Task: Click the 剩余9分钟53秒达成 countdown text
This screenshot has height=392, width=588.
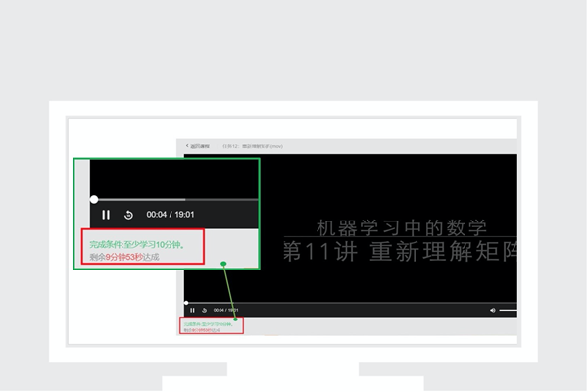Action: pos(122,256)
